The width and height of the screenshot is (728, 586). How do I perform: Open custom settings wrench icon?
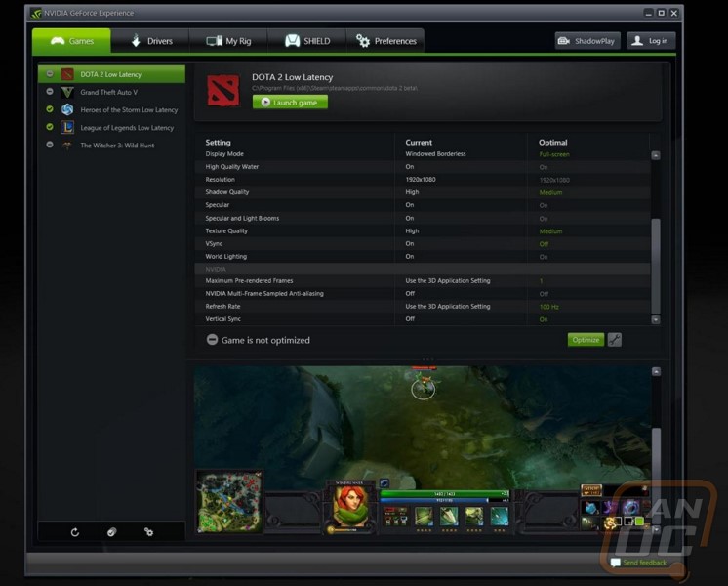click(615, 340)
